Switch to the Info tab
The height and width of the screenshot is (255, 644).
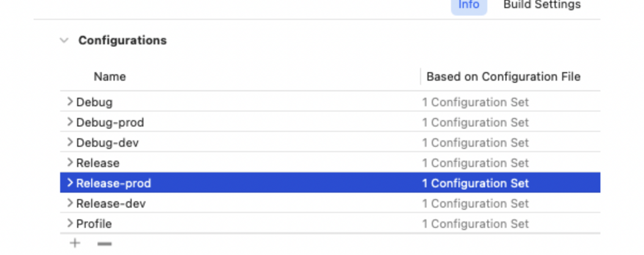tap(469, 5)
